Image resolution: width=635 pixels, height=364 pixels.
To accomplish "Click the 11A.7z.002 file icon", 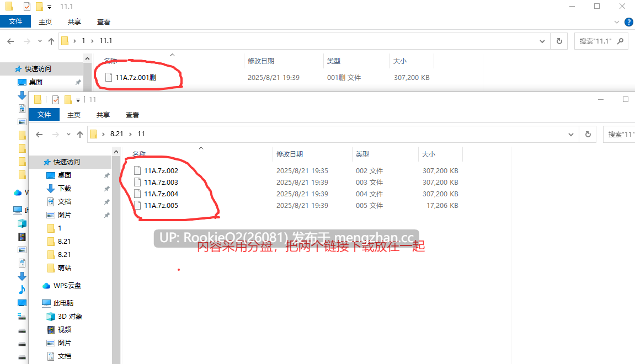I will pyautogui.click(x=137, y=170).
